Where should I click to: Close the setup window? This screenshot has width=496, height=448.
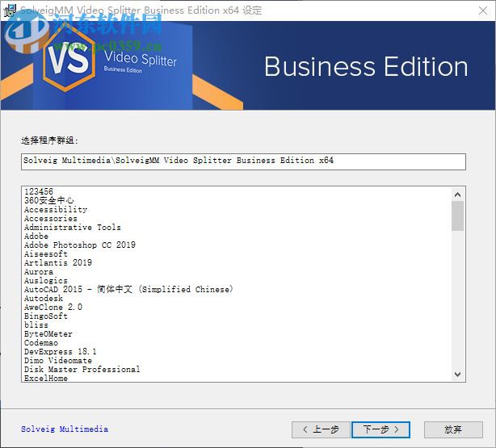tap(483, 10)
